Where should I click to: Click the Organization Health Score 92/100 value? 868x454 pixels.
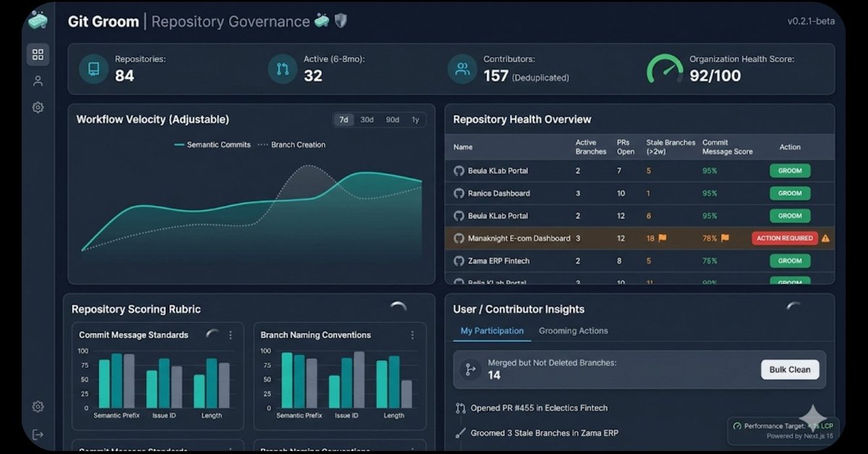715,76
